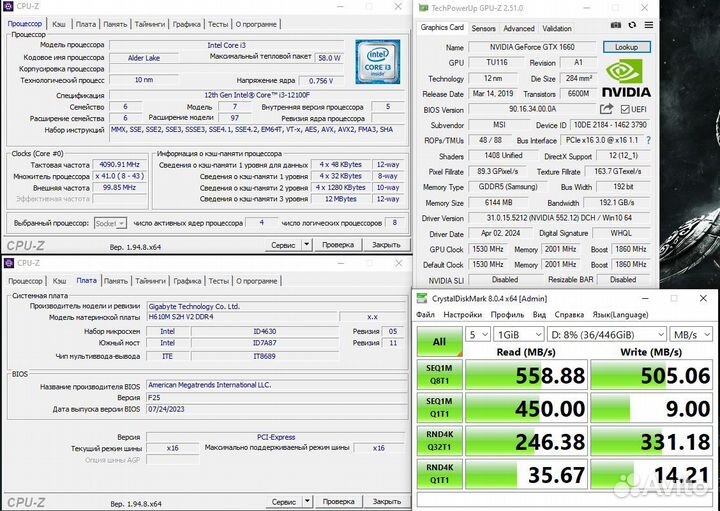Image resolution: width=720 pixels, height=511 pixels.
Task: Click Закрыть button in bottom CPU-Z window
Action: 386,501
